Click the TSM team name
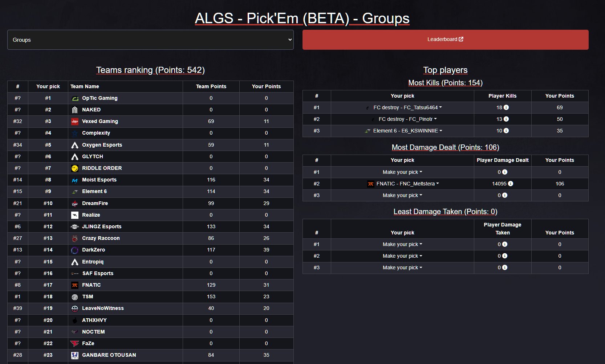 (88, 296)
